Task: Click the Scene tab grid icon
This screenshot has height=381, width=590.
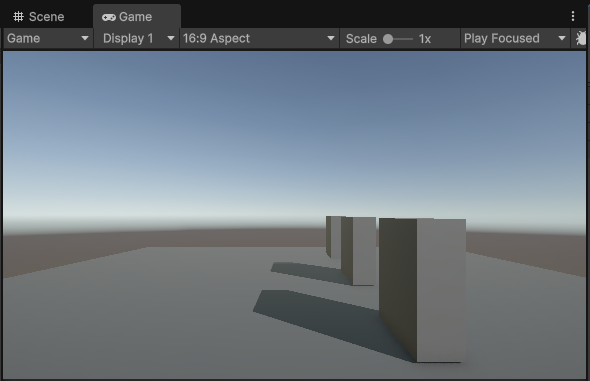Action: pos(18,17)
